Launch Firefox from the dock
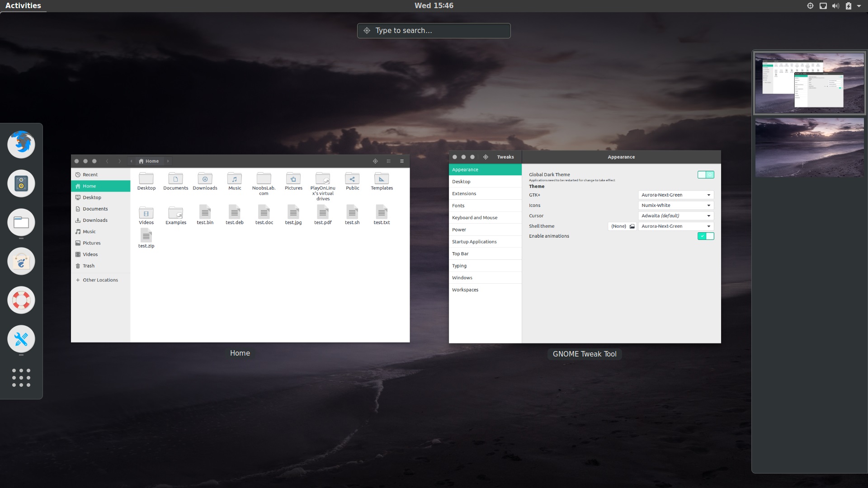The width and height of the screenshot is (868, 488). pos(21,145)
